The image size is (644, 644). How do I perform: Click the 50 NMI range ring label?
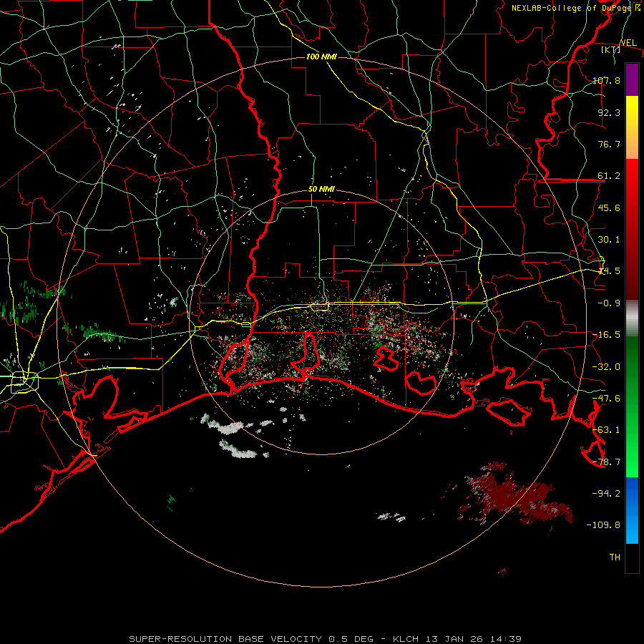click(321, 189)
